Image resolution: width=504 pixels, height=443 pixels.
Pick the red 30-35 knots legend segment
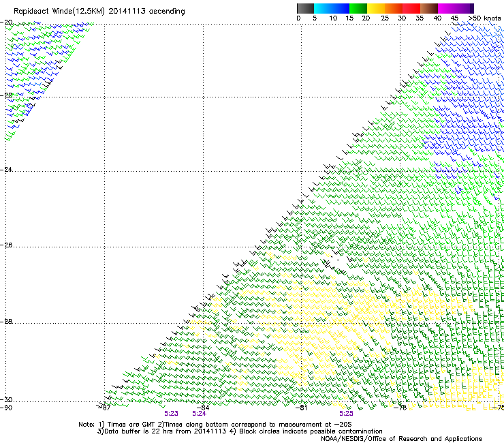click(x=411, y=8)
